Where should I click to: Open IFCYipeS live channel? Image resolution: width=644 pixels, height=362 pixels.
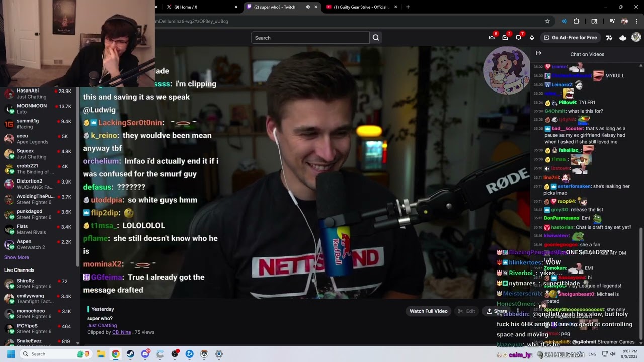pos(39,329)
